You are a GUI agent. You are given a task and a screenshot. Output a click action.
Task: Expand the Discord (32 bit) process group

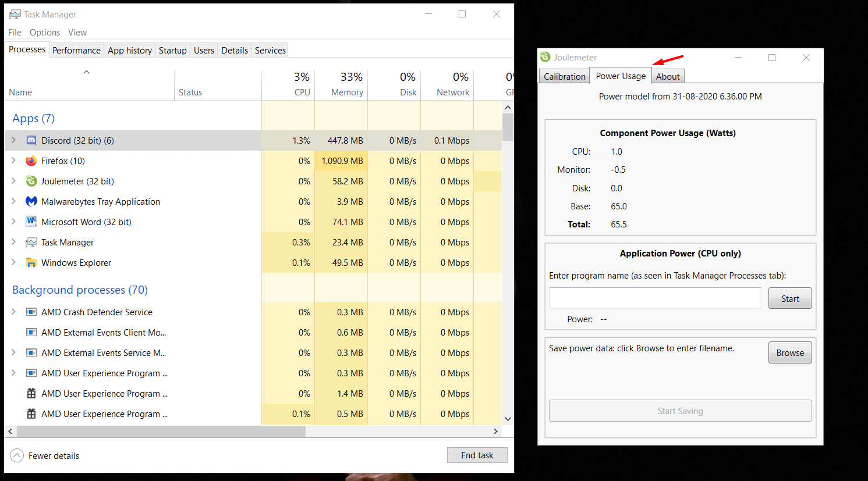pos(13,140)
